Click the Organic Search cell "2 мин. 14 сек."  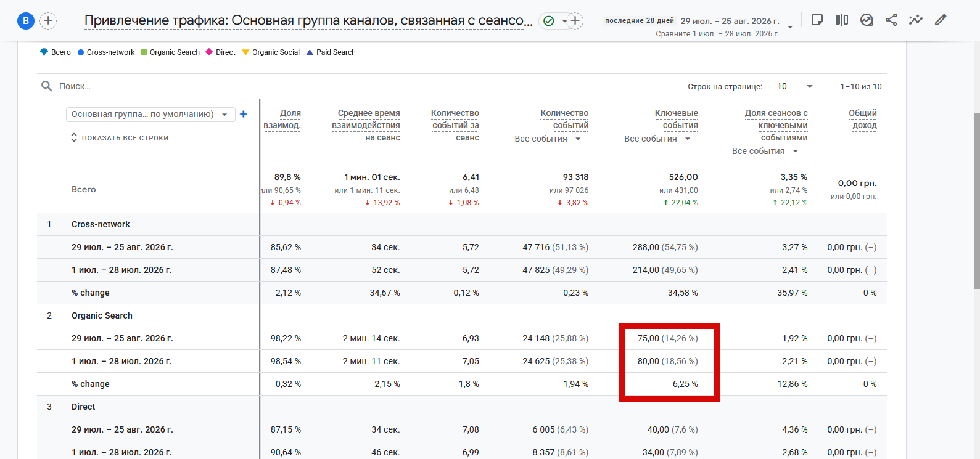pyautogui.click(x=371, y=338)
